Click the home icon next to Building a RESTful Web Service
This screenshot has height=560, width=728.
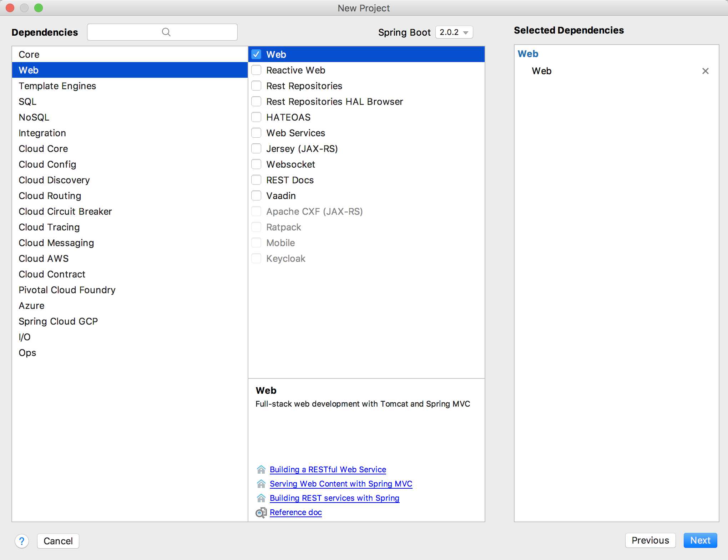[261, 469]
